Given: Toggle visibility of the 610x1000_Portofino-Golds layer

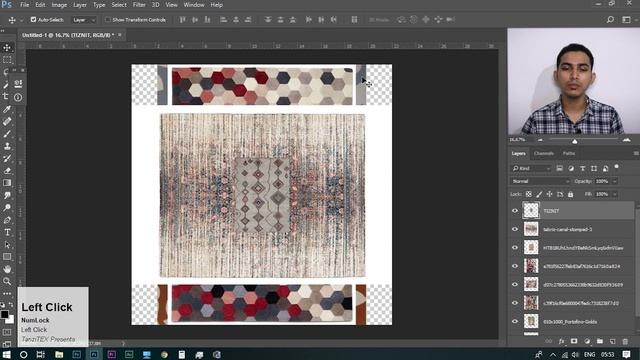Looking at the screenshot, I should click(x=515, y=322).
